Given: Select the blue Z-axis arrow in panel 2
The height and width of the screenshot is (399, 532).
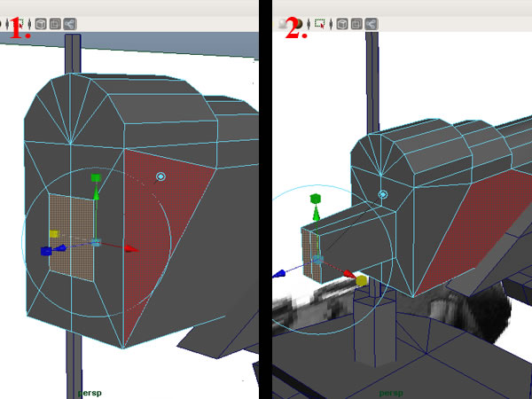Looking at the screenshot, I should (x=279, y=274).
